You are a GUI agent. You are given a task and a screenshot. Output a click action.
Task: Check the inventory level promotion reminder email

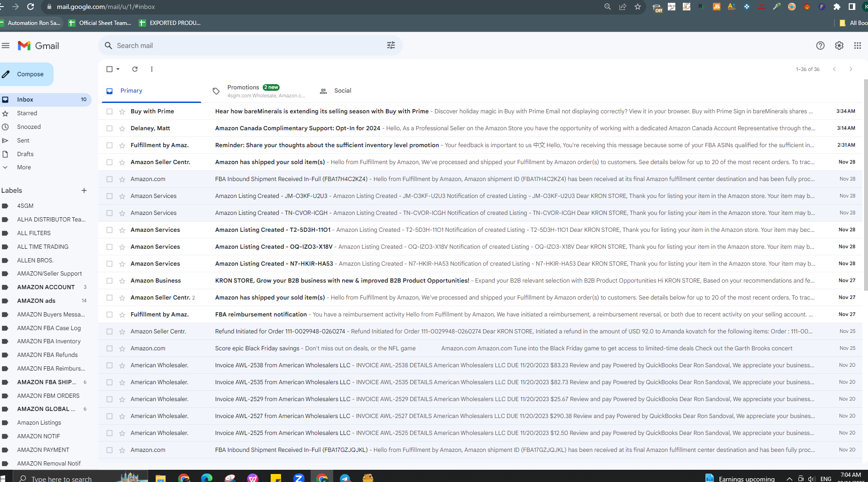click(109, 145)
